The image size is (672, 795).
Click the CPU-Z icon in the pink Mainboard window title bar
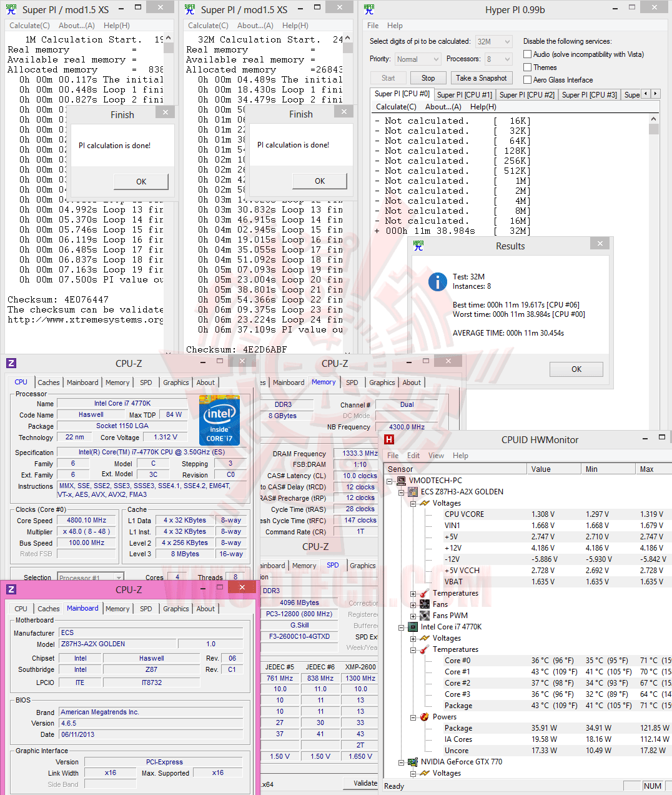(x=11, y=589)
